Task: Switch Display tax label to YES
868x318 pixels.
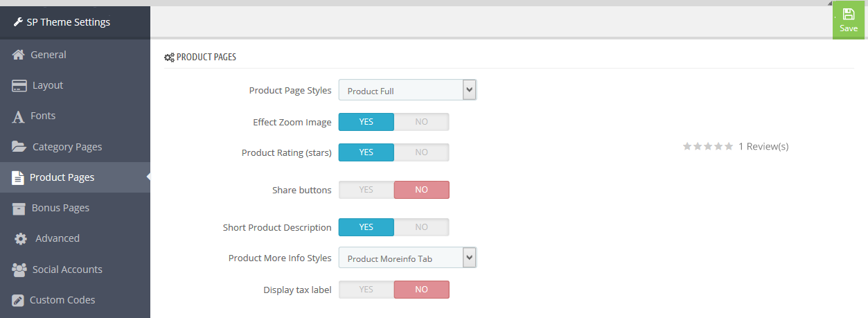Action: pyautogui.click(x=366, y=290)
